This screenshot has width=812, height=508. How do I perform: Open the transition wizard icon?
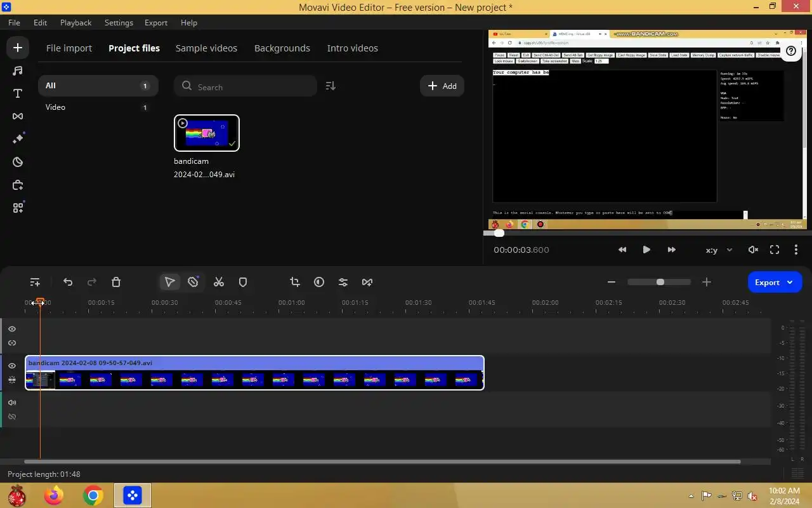(x=367, y=282)
